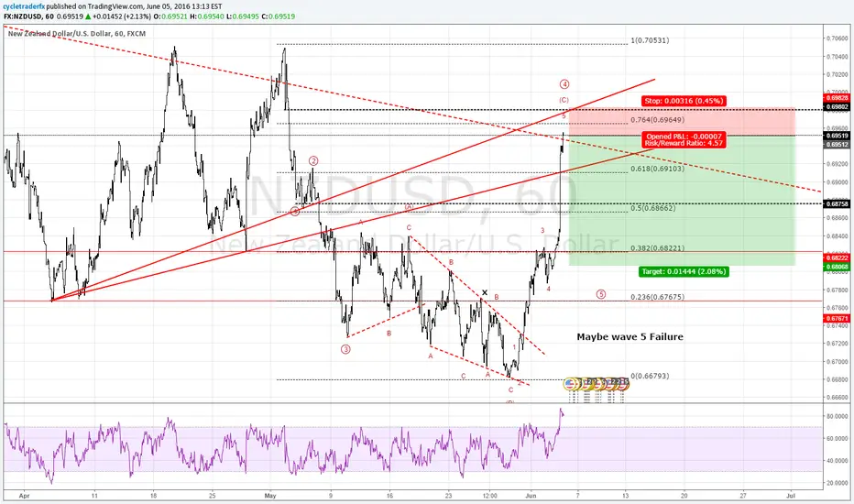
Task: Select the Stop: 0.00316 (0.45%) label
Action: pyautogui.click(x=684, y=101)
